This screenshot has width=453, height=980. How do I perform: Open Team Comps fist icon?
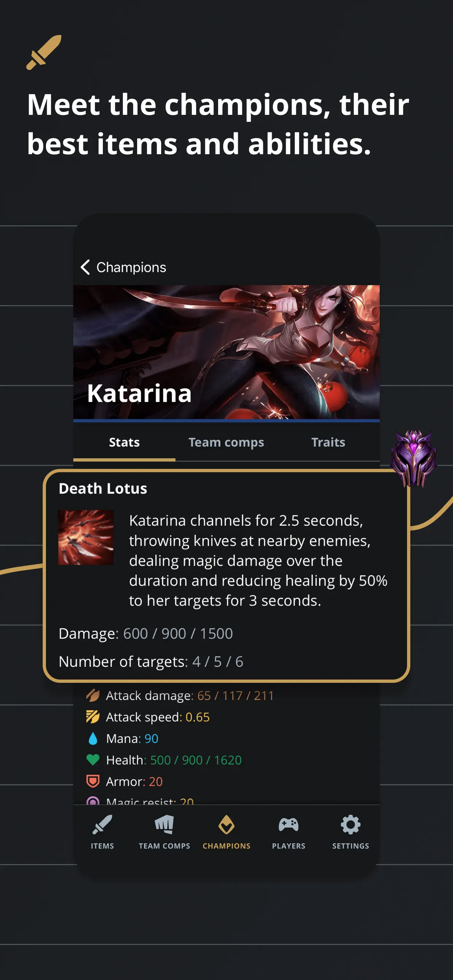[x=164, y=824]
